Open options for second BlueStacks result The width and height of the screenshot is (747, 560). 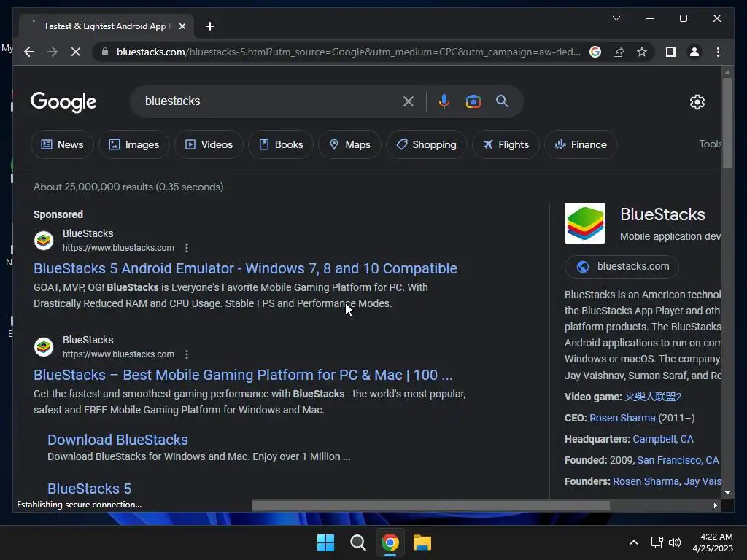click(x=187, y=354)
